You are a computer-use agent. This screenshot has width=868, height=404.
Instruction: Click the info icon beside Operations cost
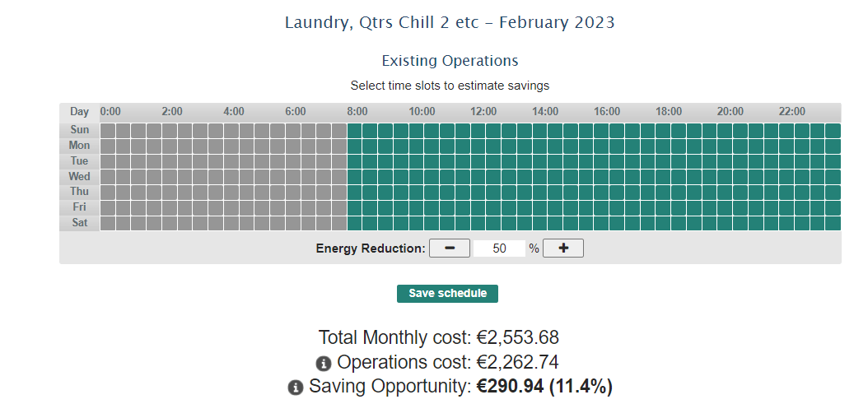click(x=323, y=363)
